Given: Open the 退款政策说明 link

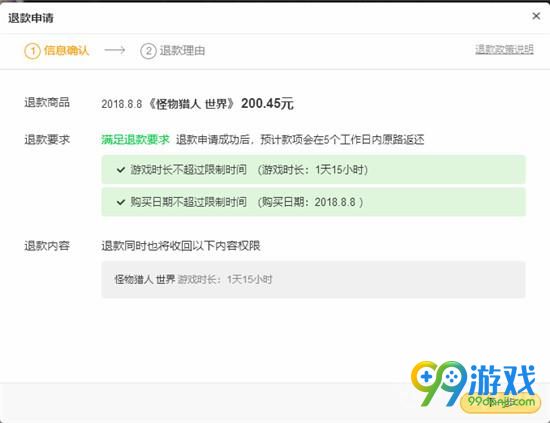Looking at the screenshot, I should [x=504, y=49].
